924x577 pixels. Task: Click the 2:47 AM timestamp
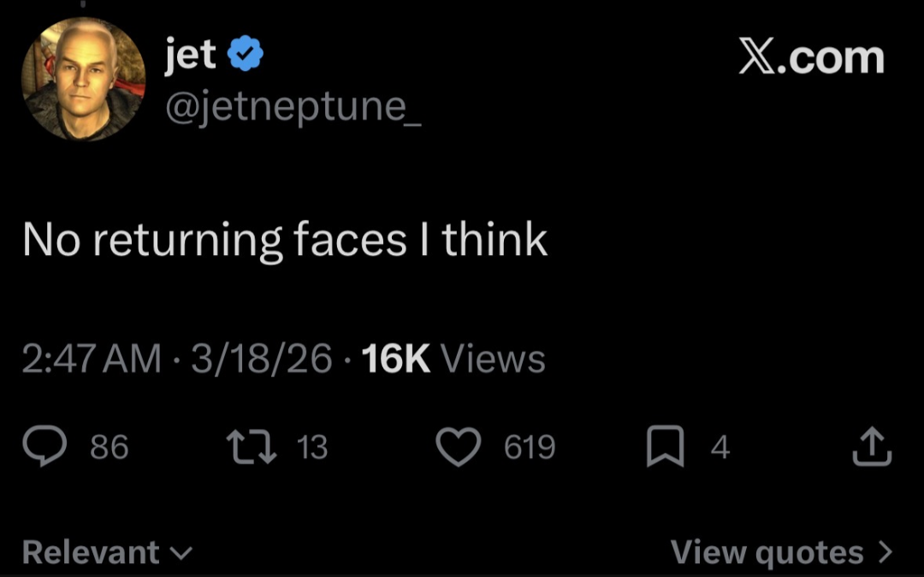(92, 359)
